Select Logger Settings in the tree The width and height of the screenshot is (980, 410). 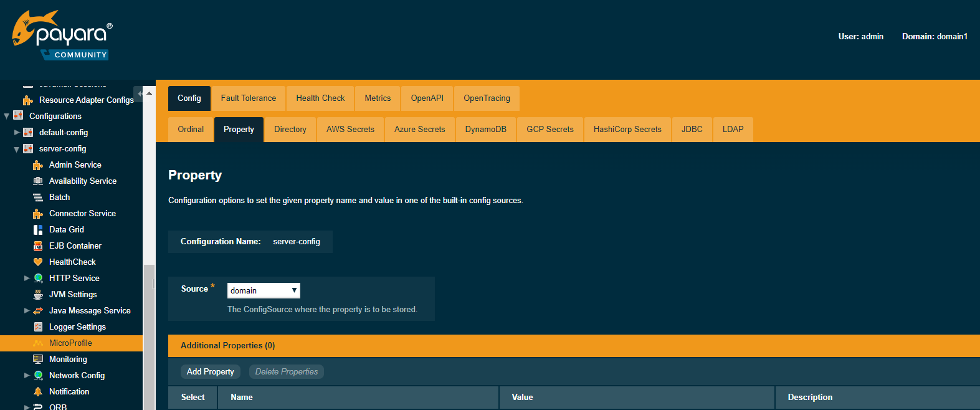tap(77, 327)
